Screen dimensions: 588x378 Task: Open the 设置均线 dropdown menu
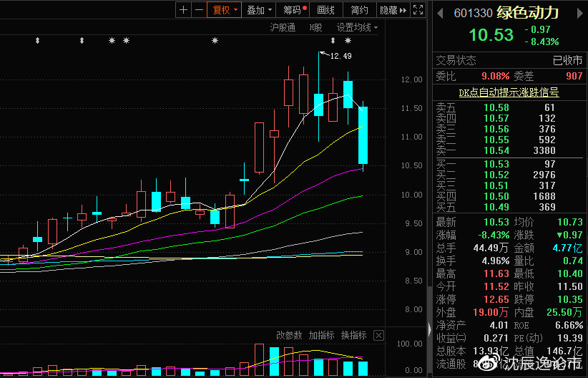357,27
